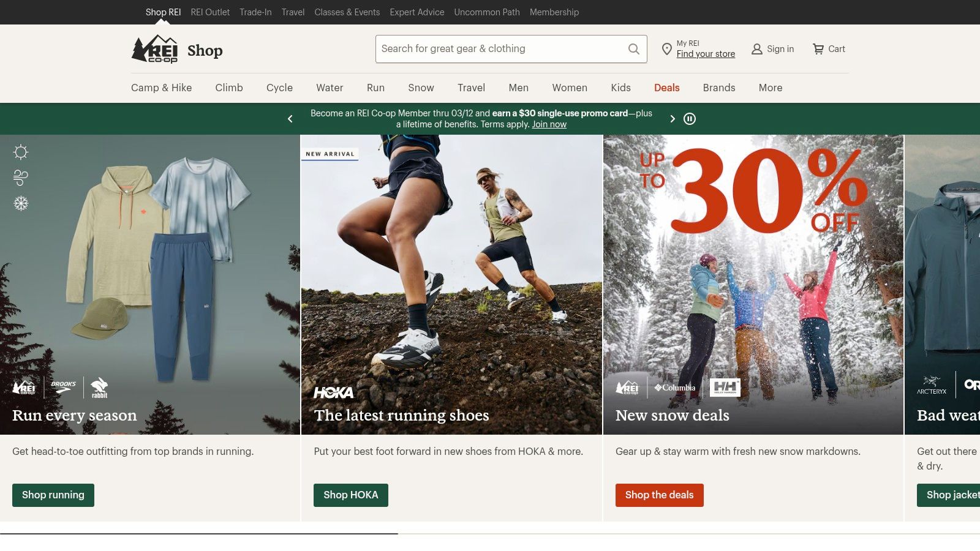This screenshot has height=551, width=980.
Task: Click the Shop jackets button
Action: coord(948,495)
